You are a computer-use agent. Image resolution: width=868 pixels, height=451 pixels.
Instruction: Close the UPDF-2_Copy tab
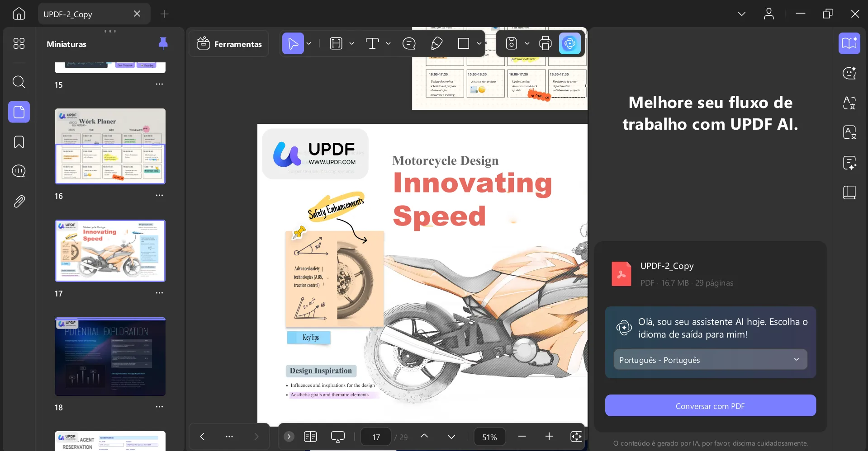coord(137,14)
